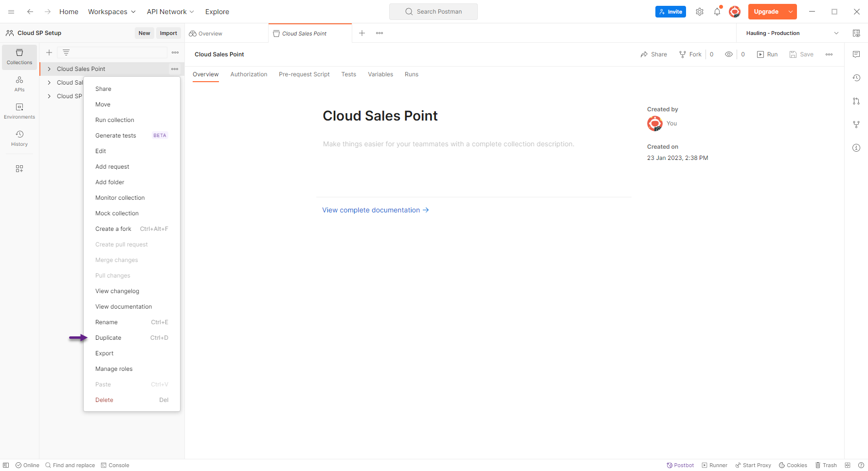
Task: Open Cloud Sales Point row options
Action: (x=175, y=69)
